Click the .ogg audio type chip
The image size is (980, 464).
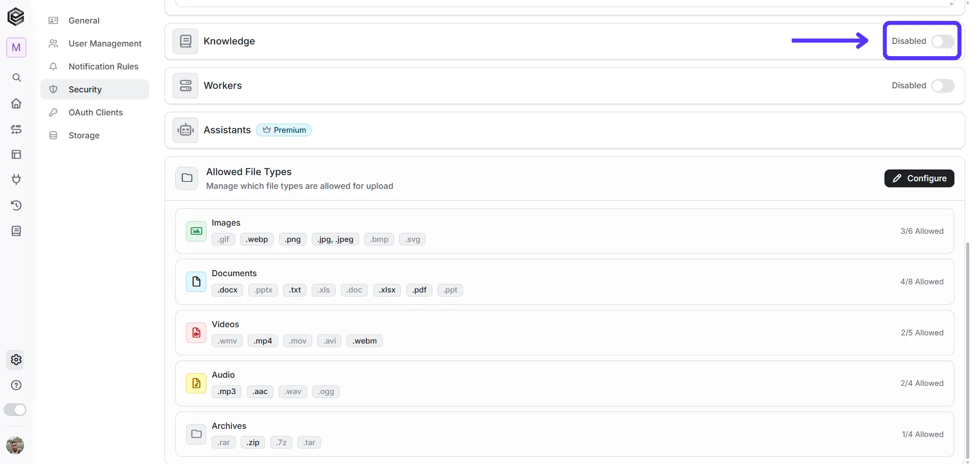(326, 392)
